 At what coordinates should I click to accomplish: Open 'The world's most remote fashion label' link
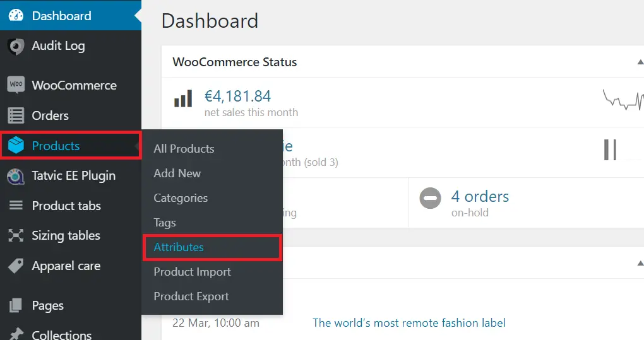[x=409, y=323]
